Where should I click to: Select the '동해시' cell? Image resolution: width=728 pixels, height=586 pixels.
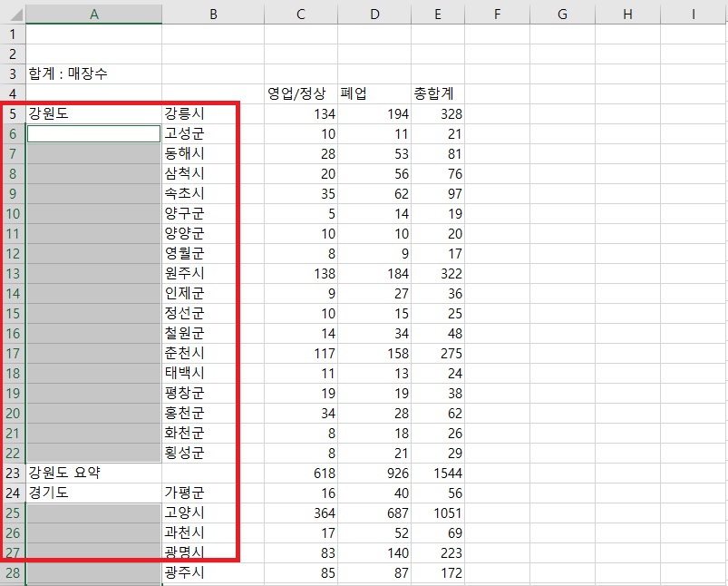[213, 154]
